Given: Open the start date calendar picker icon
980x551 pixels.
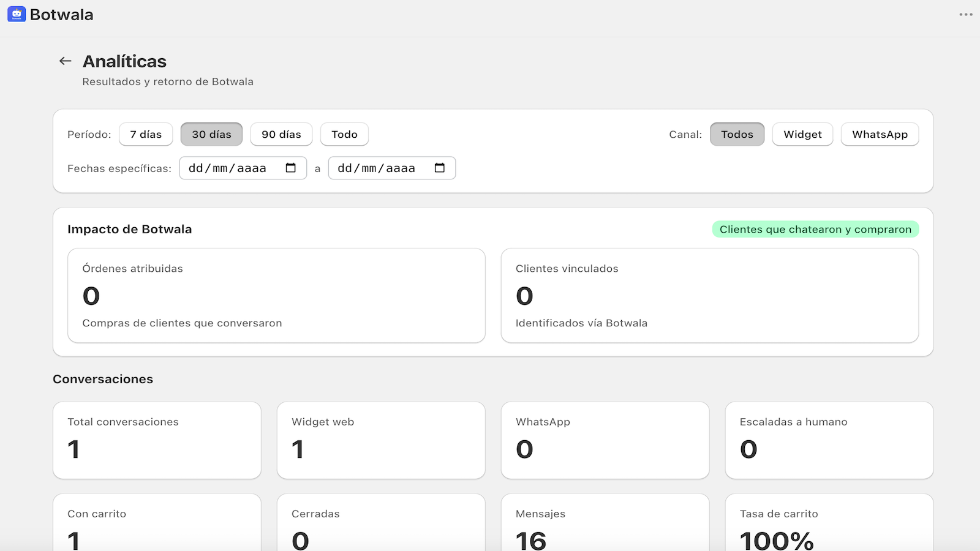Looking at the screenshot, I should click(x=291, y=168).
